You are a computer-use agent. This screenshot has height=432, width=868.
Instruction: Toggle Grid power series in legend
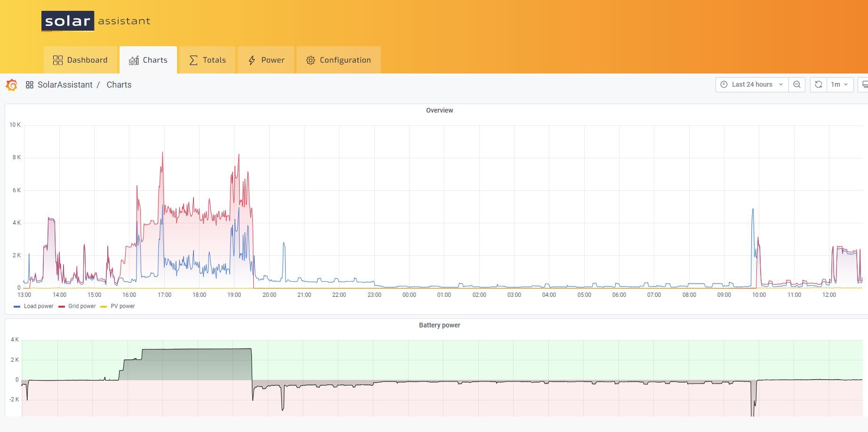coord(82,306)
